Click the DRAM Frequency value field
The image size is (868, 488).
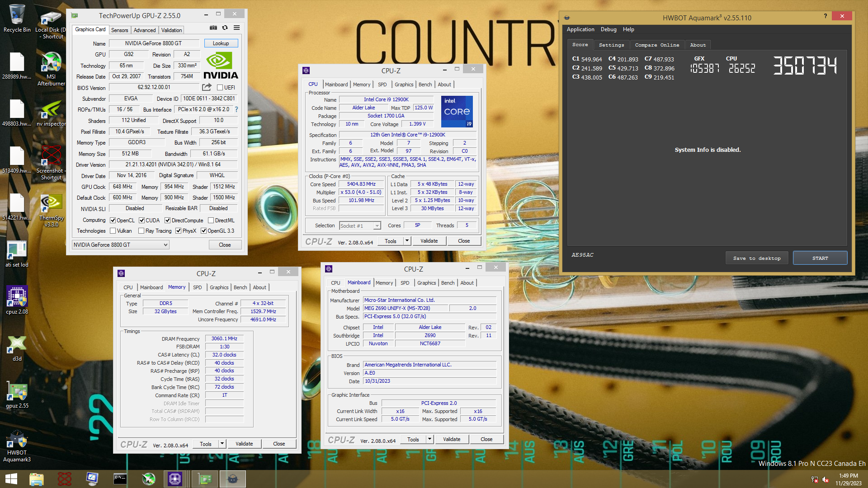tap(224, 338)
